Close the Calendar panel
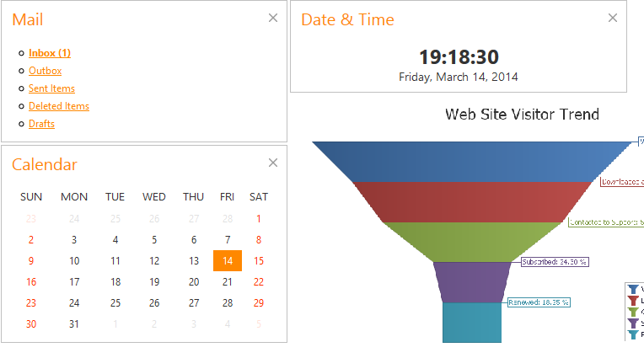 [272, 163]
